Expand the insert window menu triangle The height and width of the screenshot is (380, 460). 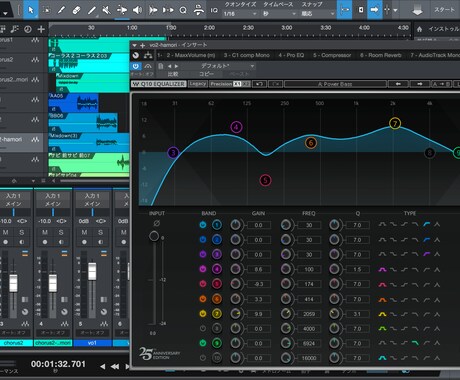tap(134, 45)
